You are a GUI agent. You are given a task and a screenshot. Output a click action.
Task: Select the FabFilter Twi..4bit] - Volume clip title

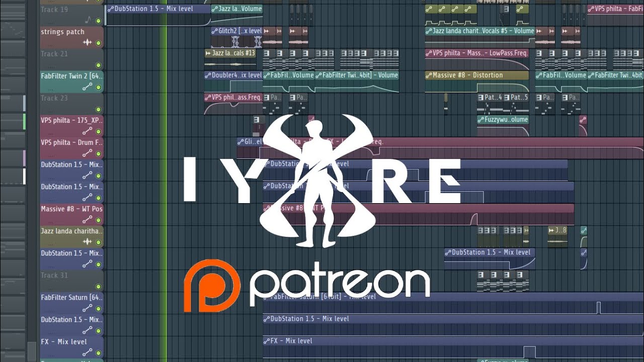point(360,75)
